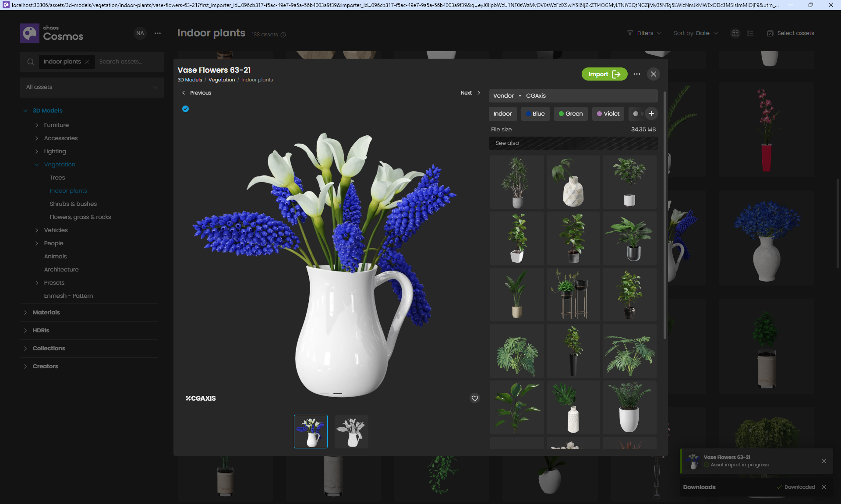Expand the Sort by Date dropdown
Image resolution: width=841 pixels, height=504 pixels.
tap(696, 33)
